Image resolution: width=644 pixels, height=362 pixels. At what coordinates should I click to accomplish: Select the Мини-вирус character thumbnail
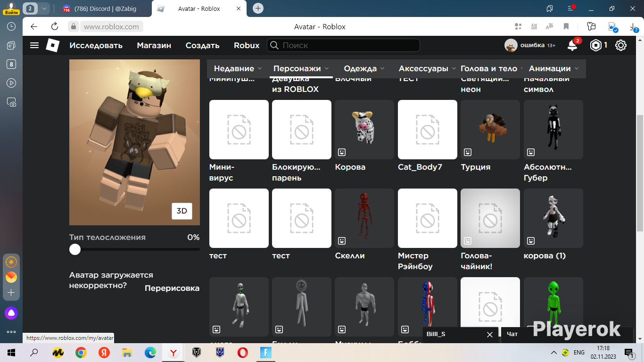coord(239,130)
